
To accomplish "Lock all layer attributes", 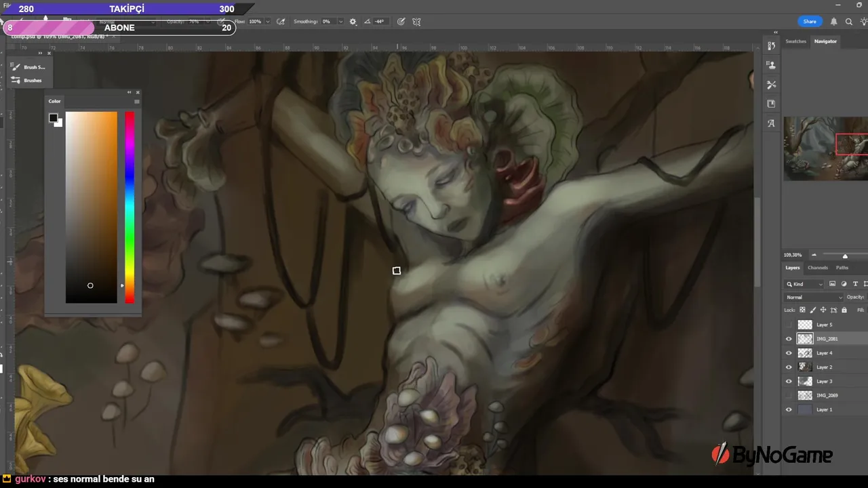I will [844, 310].
